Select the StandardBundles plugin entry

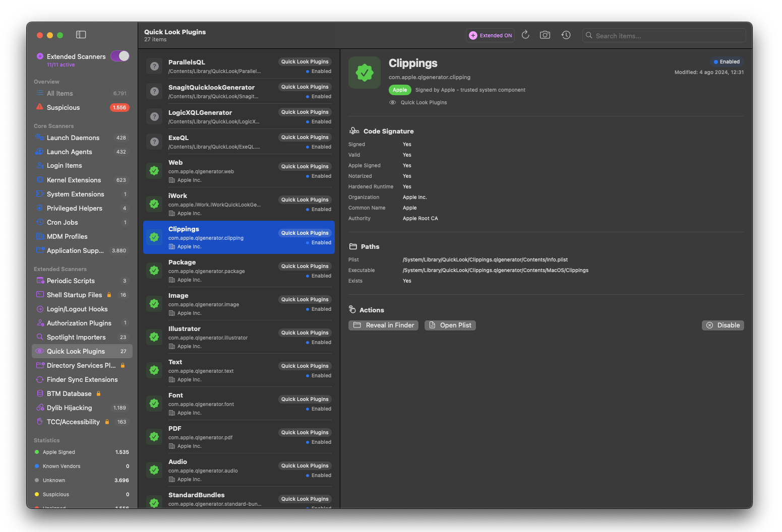pyautogui.click(x=239, y=498)
